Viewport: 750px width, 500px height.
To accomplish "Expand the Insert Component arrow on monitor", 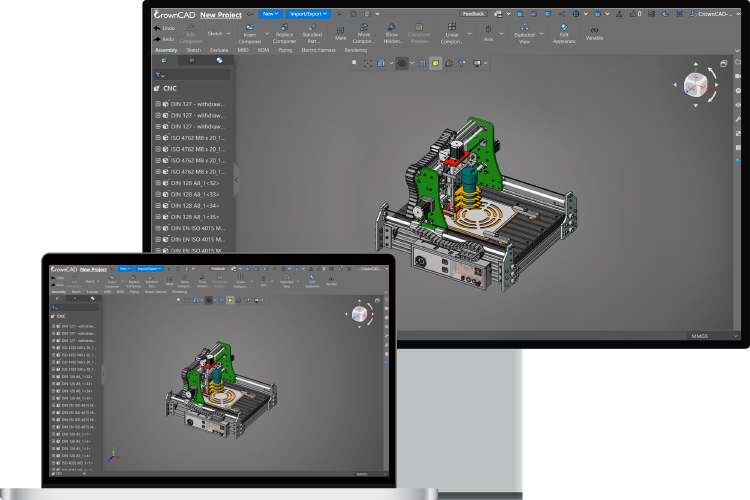I will [x=267, y=33].
